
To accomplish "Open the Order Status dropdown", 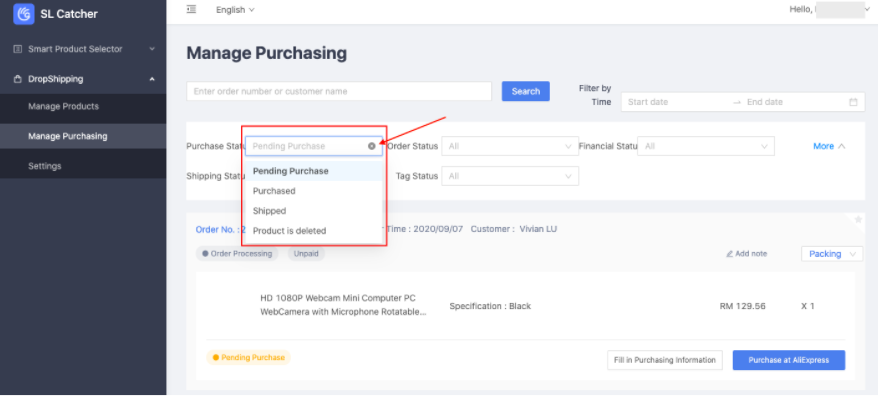I will pos(510,146).
